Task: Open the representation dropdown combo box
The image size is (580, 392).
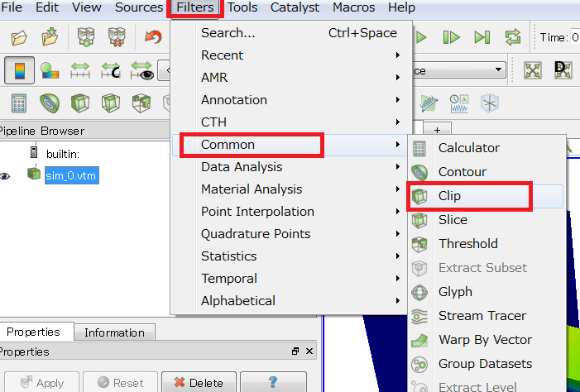Action: coord(457,70)
